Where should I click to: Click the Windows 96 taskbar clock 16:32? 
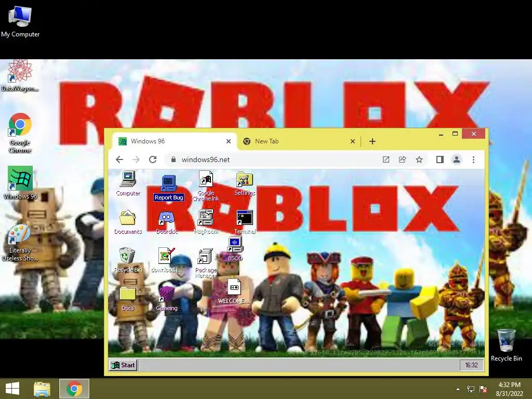pos(471,365)
